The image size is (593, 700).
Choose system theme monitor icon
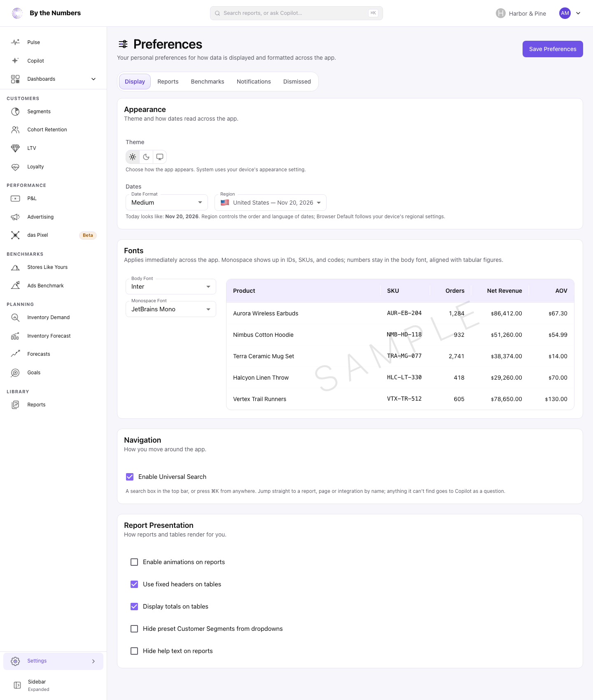point(160,157)
